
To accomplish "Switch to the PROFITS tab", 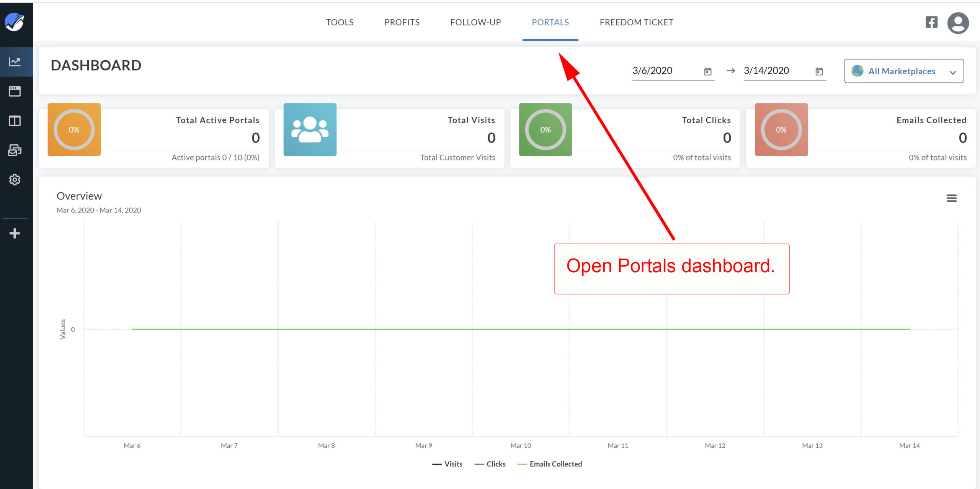I will coord(402,22).
